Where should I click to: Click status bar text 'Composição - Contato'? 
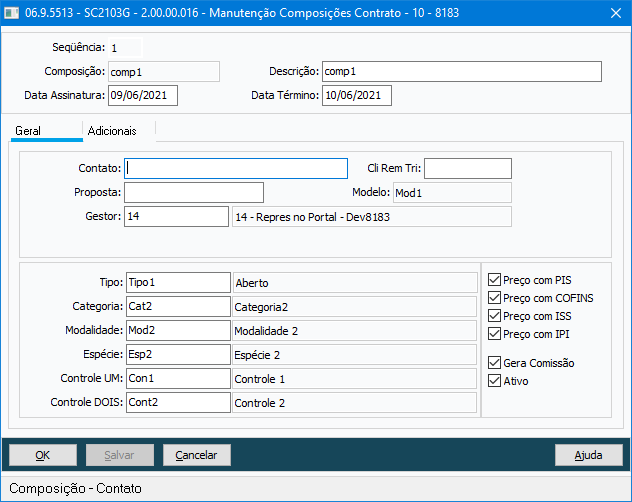75,489
